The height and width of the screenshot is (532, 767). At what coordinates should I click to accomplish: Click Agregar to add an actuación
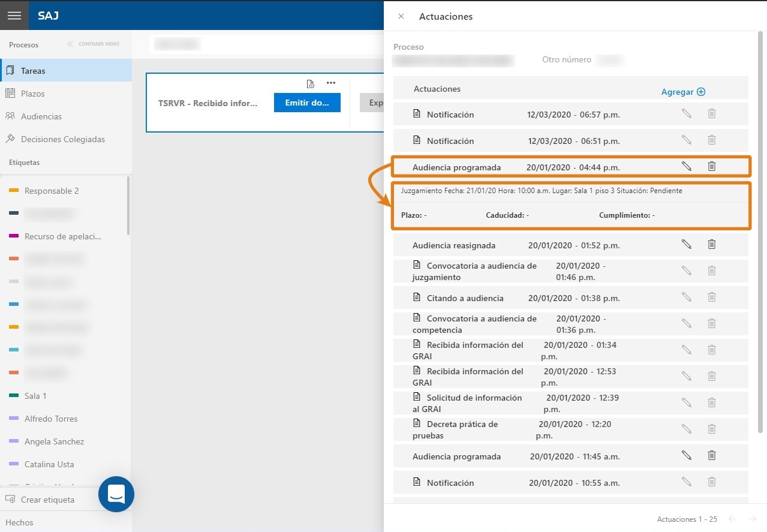pyautogui.click(x=683, y=92)
